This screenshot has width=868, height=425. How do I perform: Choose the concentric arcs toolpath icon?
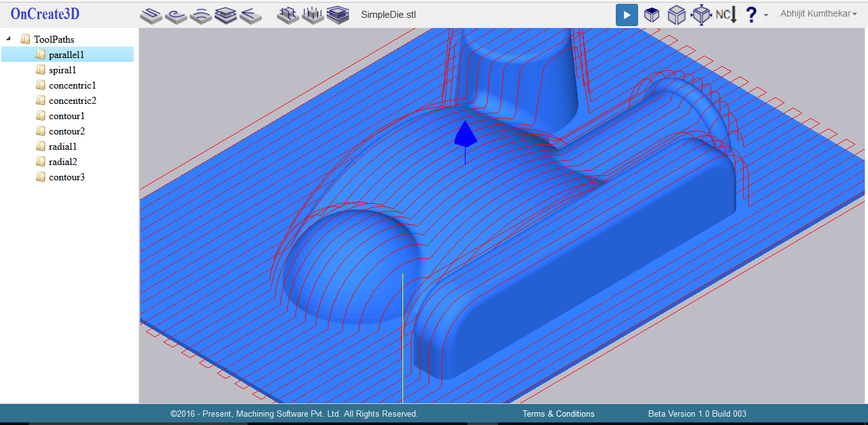[x=201, y=15]
